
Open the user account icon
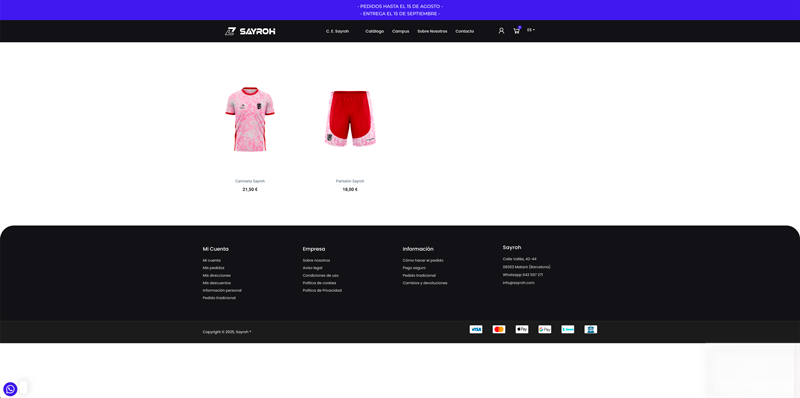click(x=501, y=31)
